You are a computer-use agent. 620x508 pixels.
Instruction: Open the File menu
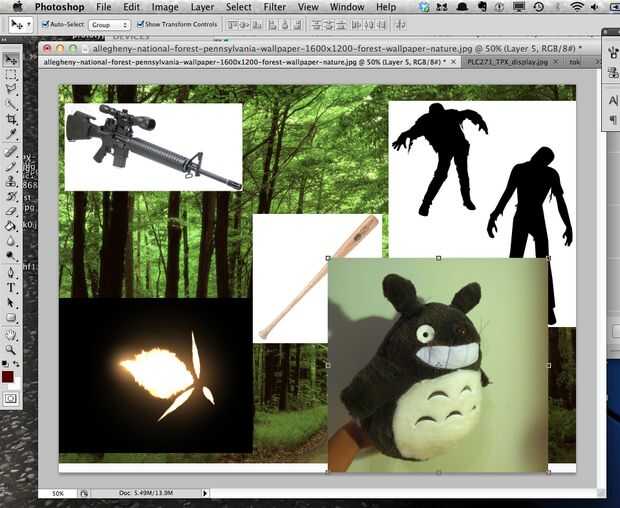[104, 7]
